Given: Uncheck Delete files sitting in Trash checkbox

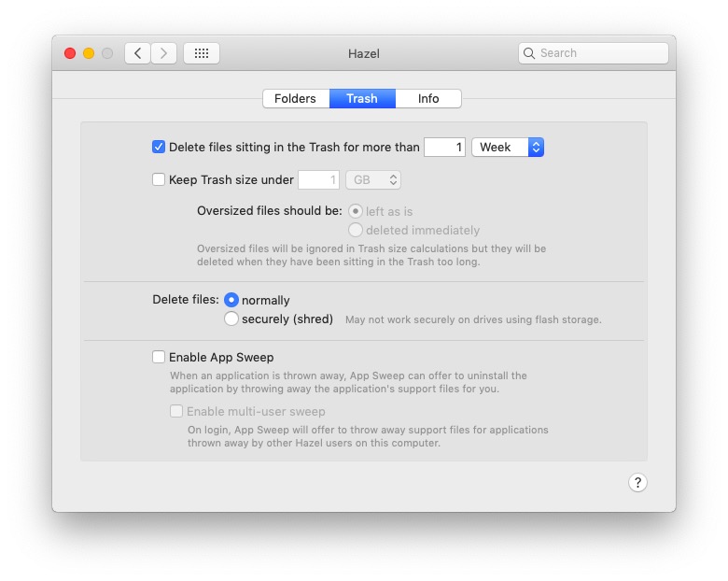Looking at the screenshot, I should coord(159,147).
